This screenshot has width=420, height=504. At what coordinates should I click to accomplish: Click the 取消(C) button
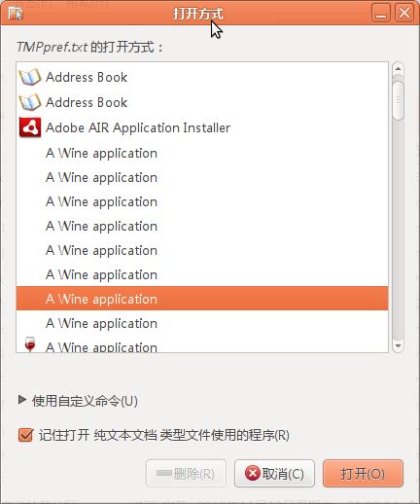pyautogui.click(x=274, y=473)
